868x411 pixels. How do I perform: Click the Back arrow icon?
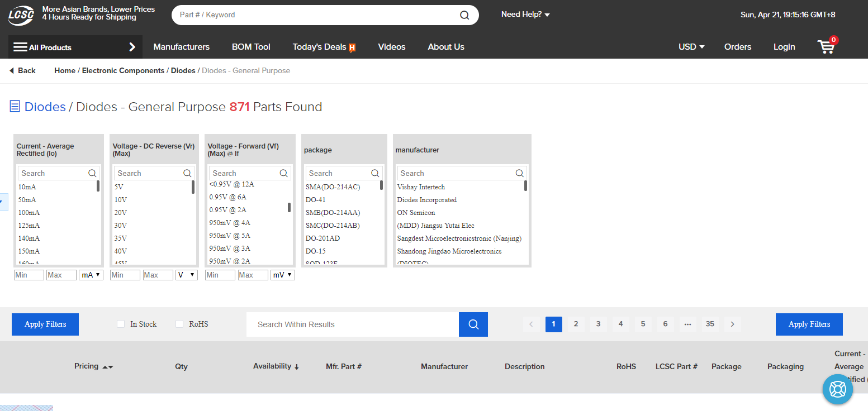(x=12, y=71)
